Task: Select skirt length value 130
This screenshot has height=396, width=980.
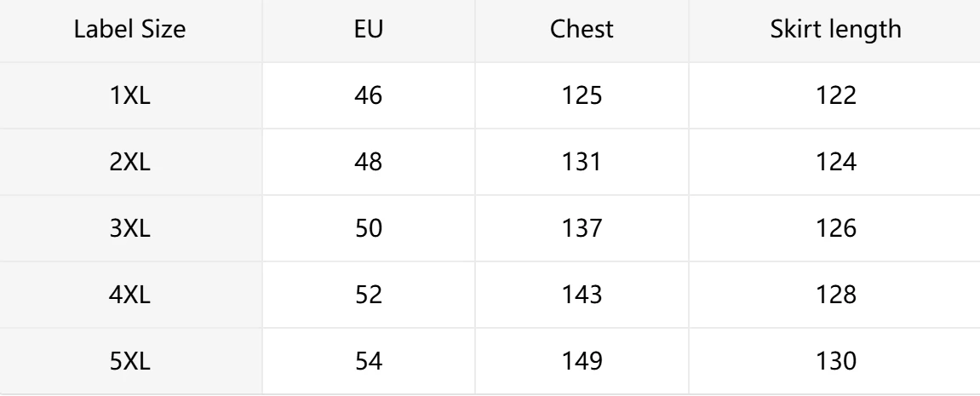Action: (835, 361)
